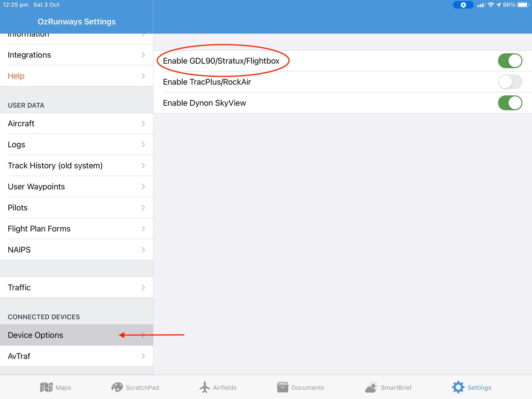Open the NAIPS row chevron

point(143,250)
